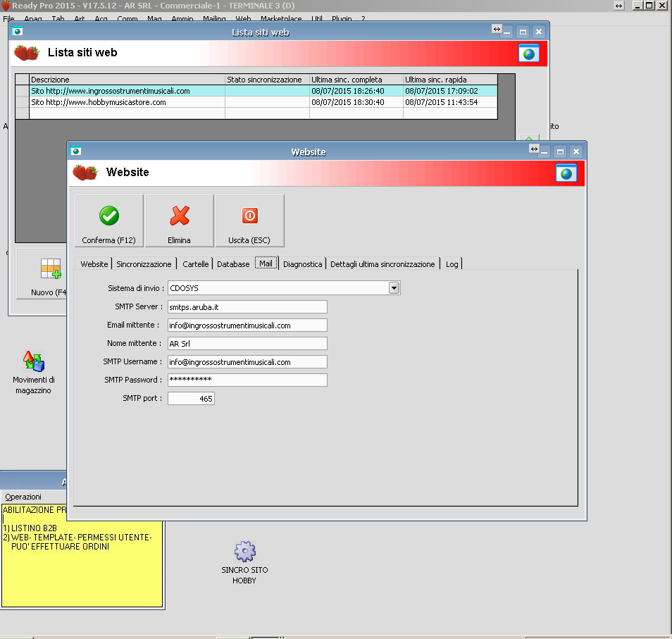
Task: Click double-arrow icon in main Ready Pro title bar
Action: (x=619, y=6)
